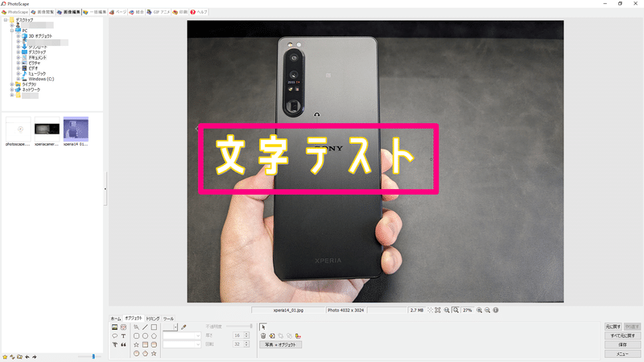Collapse the デスクトップ root tree node
The image size is (644, 362).
6,19
